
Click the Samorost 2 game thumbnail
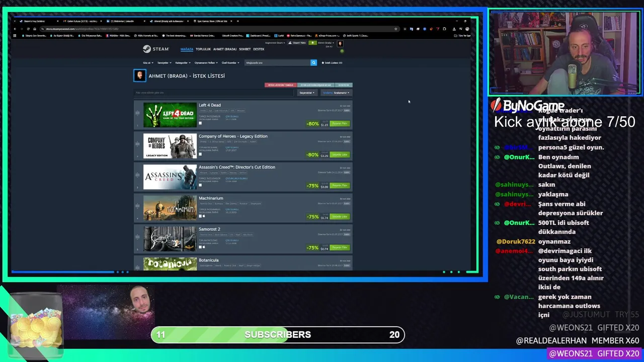click(x=170, y=239)
